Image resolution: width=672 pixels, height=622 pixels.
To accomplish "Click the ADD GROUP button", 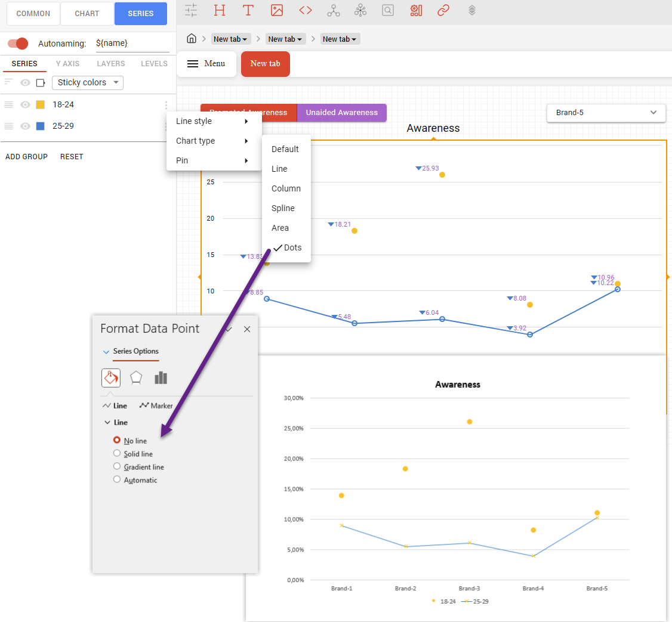I will 26,157.
